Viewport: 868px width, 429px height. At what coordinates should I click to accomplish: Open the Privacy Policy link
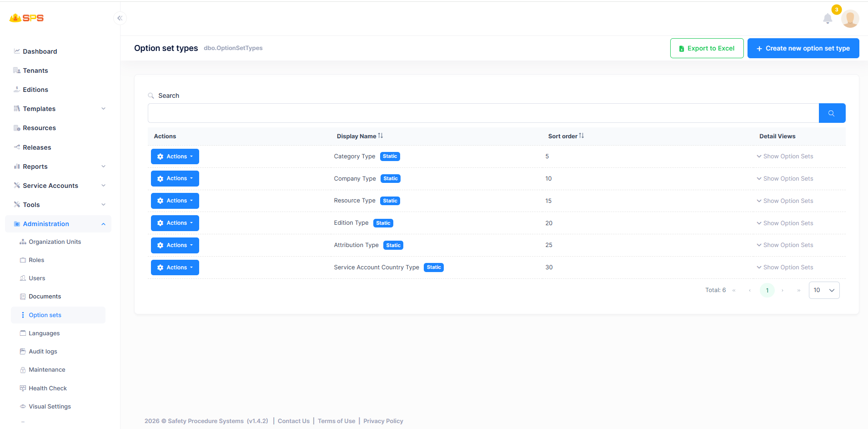click(x=383, y=421)
